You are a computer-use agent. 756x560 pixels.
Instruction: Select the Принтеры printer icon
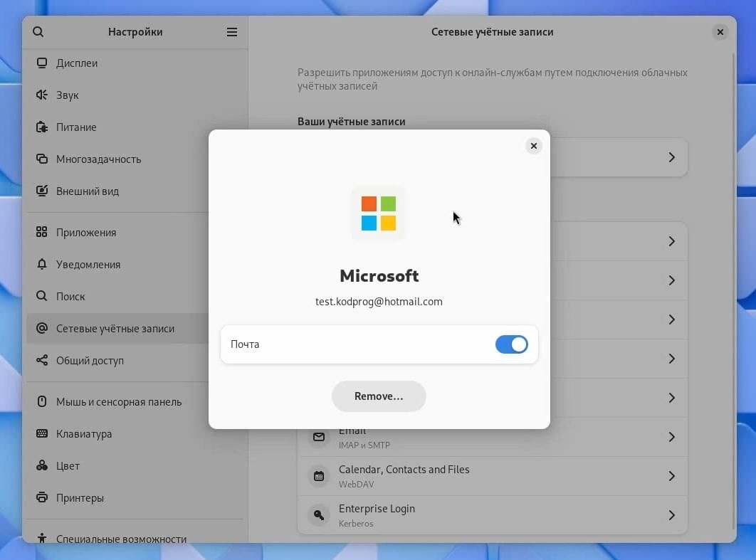(x=42, y=497)
